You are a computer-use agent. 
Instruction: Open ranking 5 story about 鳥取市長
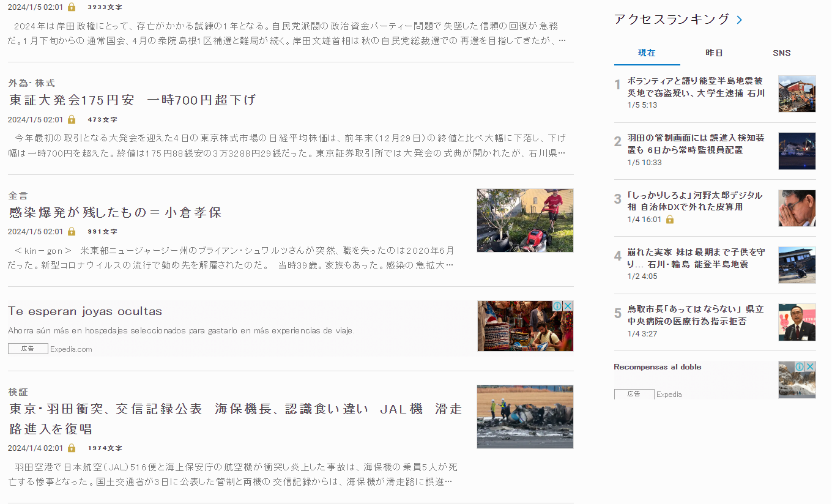point(696,314)
